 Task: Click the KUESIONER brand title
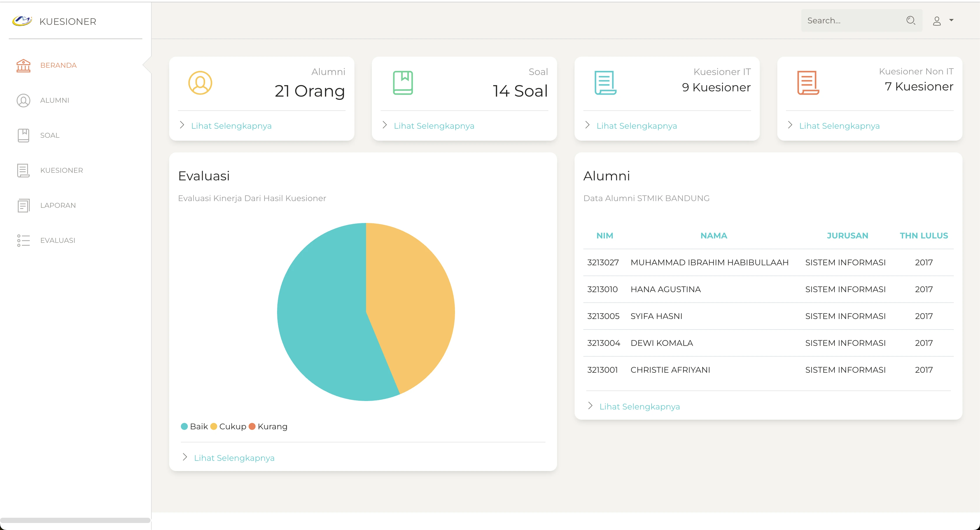pos(68,22)
